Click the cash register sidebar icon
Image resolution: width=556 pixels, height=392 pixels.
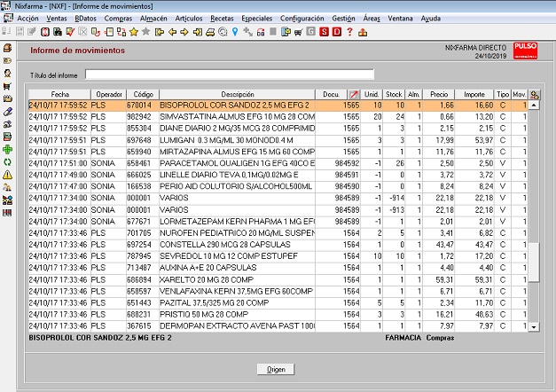pyautogui.click(x=7, y=48)
